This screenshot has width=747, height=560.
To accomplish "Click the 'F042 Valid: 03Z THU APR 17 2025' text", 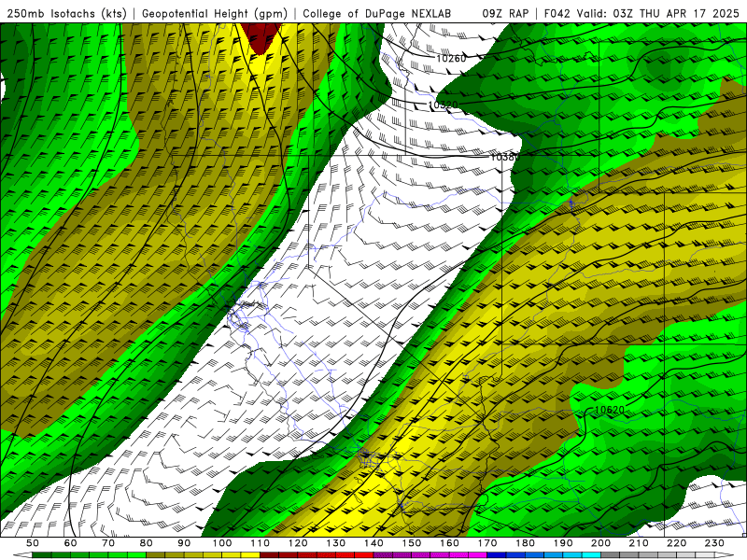I will [641, 14].
